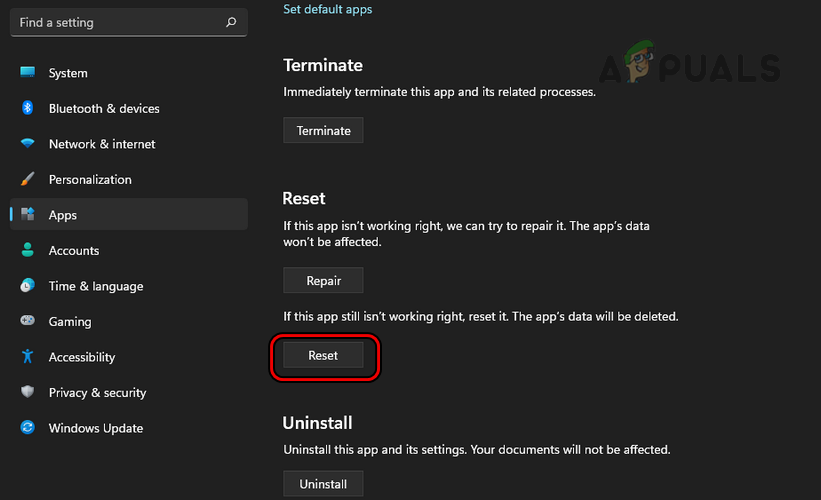The height and width of the screenshot is (500, 821).
Task: Click the Gaming controller icon
Action: tap(28, 322)
